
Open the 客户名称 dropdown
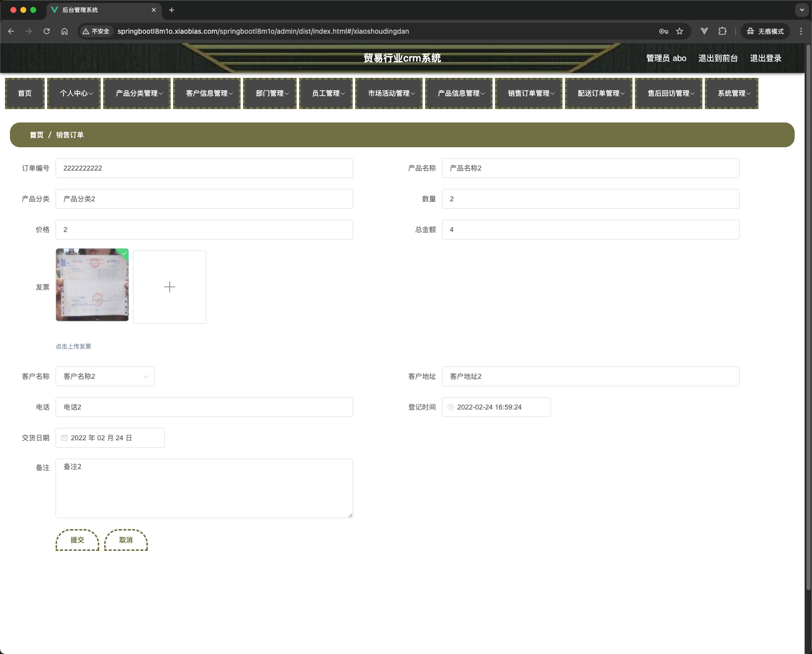click(105, 376)
